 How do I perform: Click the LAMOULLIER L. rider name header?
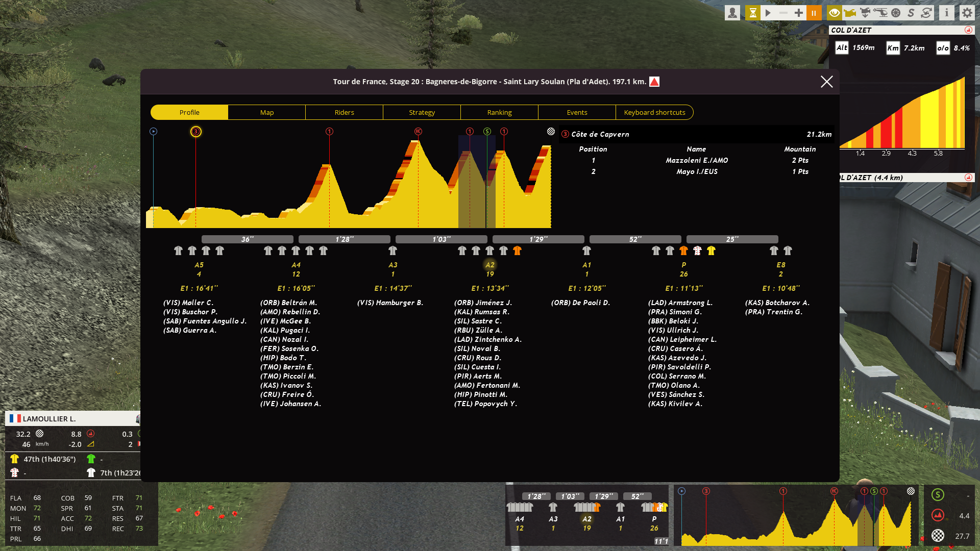click(49, 419)
